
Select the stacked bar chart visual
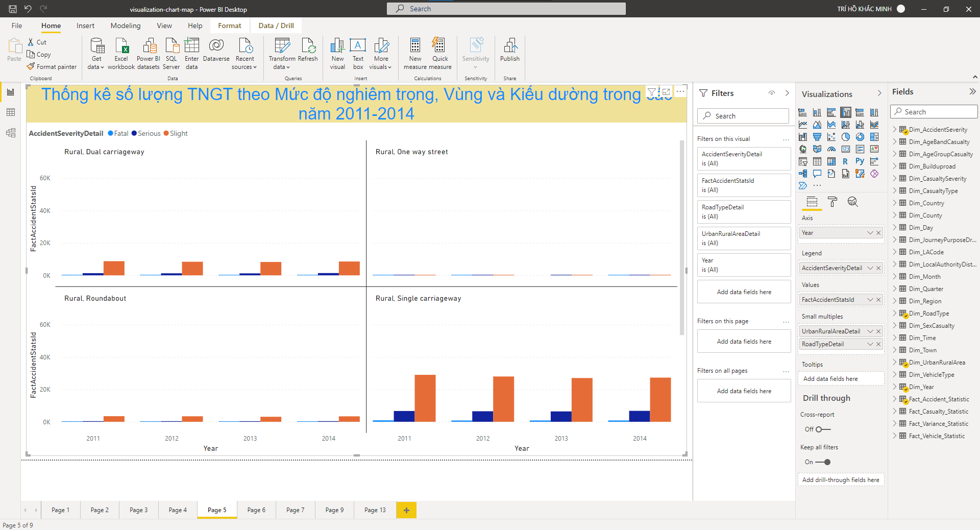tap(803, 112)
